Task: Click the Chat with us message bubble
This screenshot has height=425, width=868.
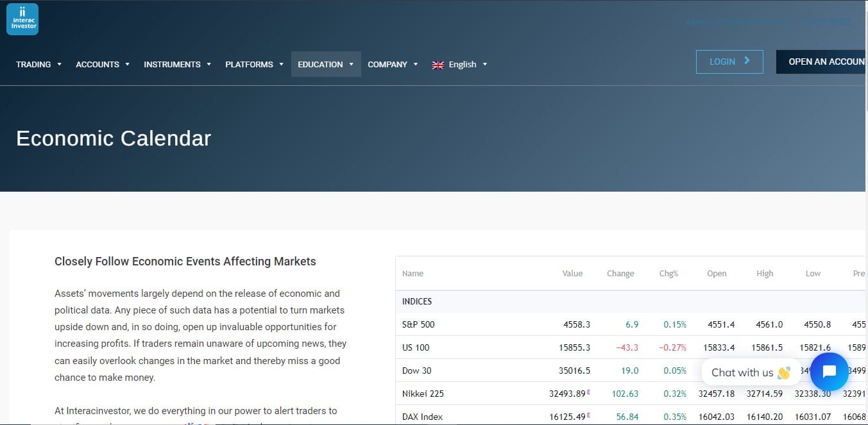Action: [751, 372]
